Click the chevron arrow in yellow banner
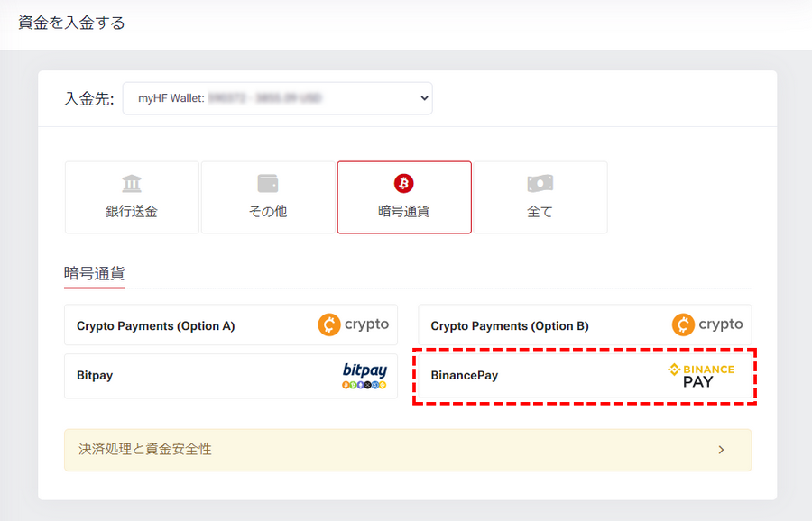The width and height of the screenshot is (812, 521). (x=722, y=450)
